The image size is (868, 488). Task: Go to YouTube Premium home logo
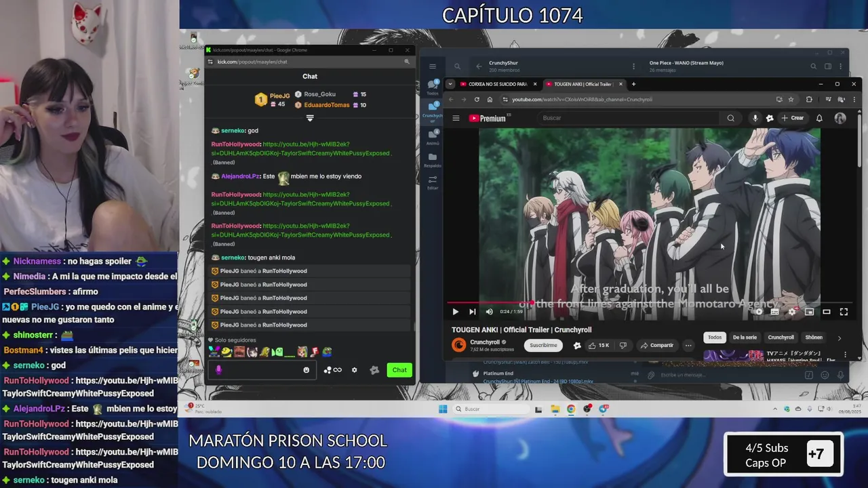click(487, 118)
